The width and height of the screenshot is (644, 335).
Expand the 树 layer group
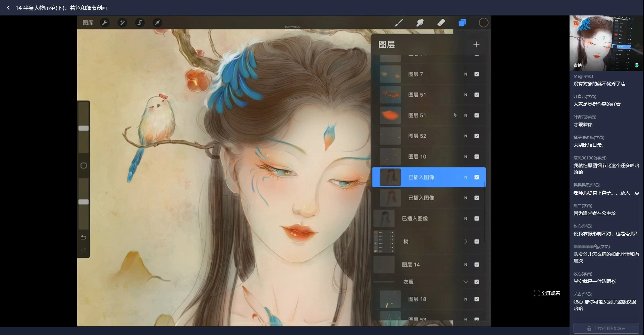(x=466, y=242)
